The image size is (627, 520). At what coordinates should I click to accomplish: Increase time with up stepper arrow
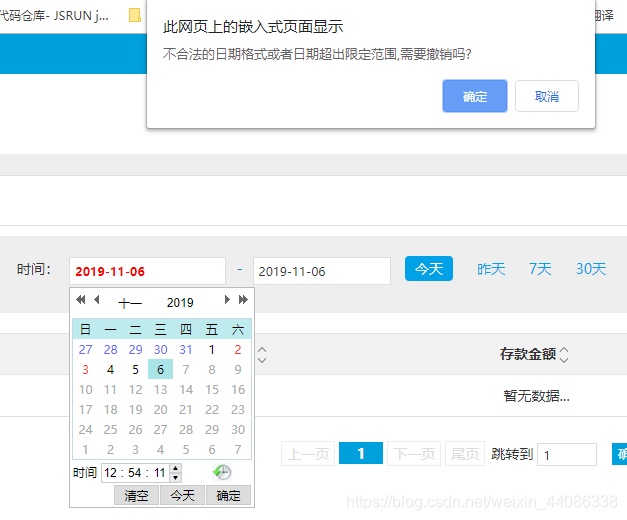coord(176,468)
